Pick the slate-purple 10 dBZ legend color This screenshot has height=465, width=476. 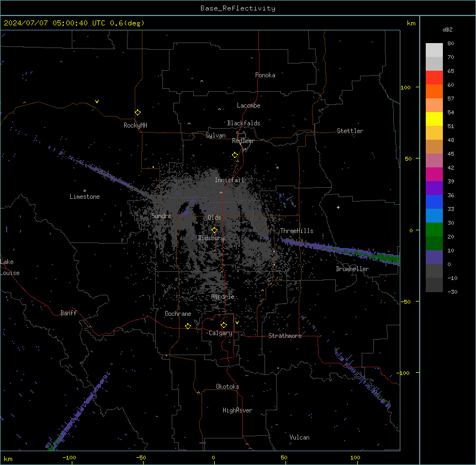click(434, 257)
